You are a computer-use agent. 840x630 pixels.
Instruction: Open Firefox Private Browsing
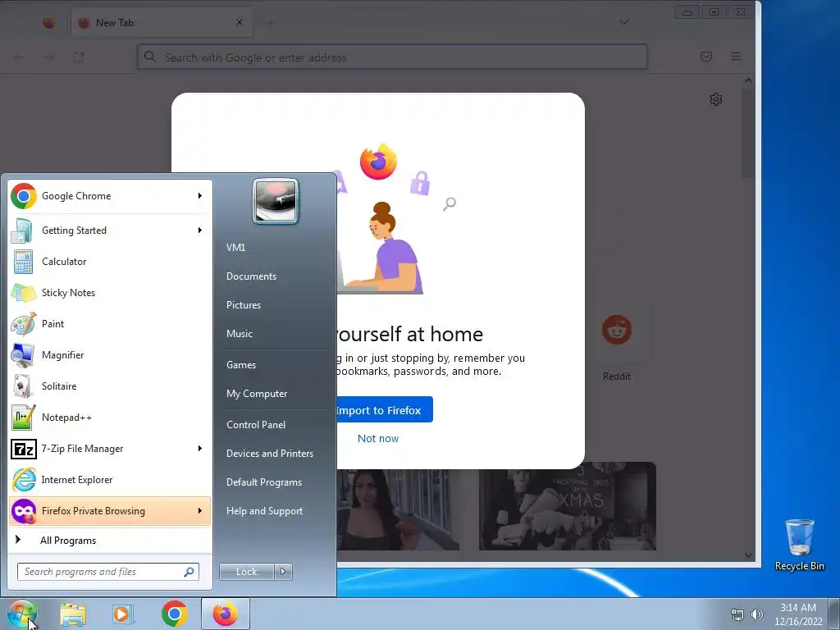click(110, 510)
